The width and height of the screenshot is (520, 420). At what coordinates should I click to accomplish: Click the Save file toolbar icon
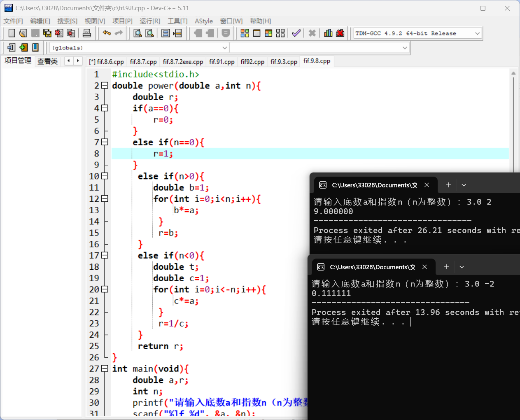click(x=35, y=33)
